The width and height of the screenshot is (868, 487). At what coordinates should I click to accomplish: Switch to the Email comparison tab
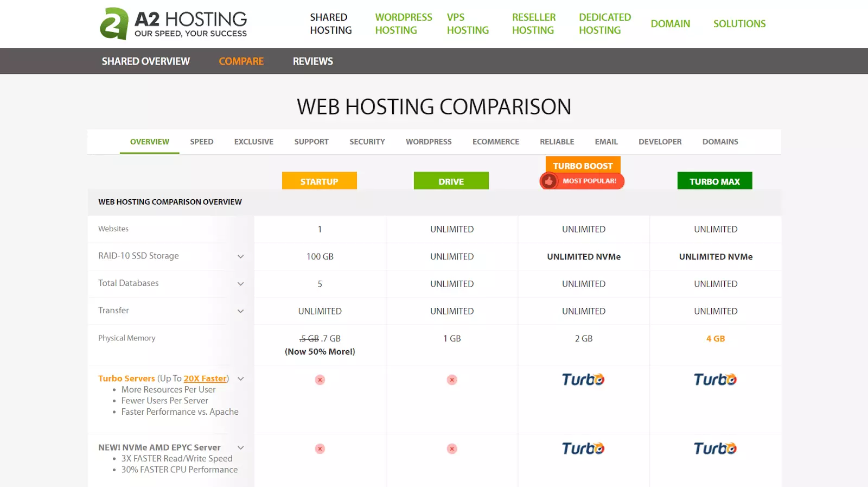(x=607, y=142)
